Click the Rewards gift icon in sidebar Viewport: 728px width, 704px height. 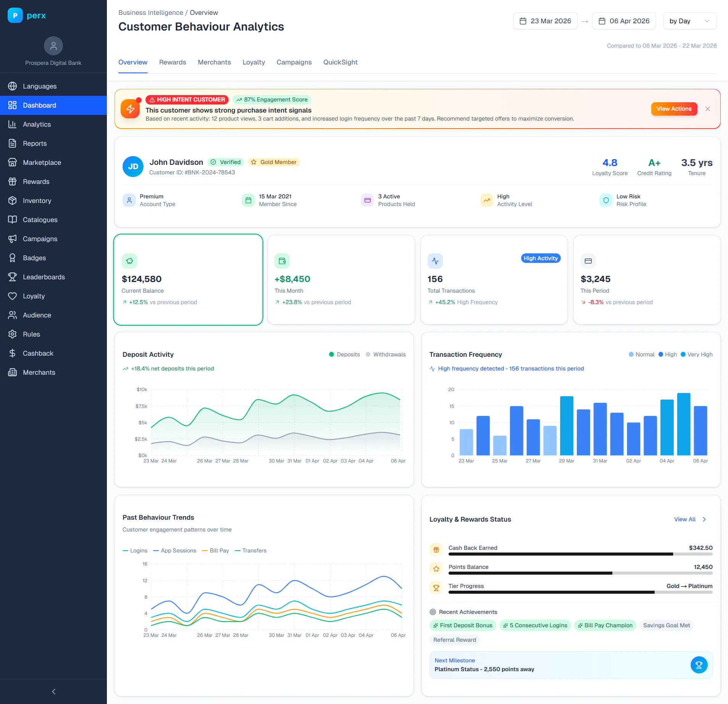pos(13,182)
